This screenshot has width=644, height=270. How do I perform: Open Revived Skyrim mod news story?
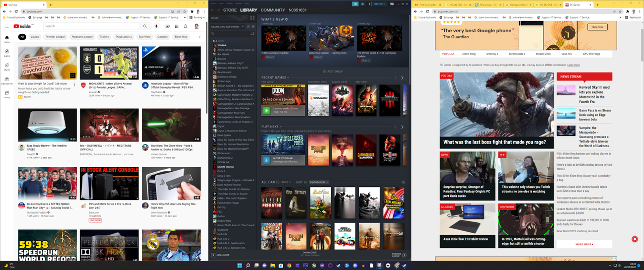click(x=594, y=95)
